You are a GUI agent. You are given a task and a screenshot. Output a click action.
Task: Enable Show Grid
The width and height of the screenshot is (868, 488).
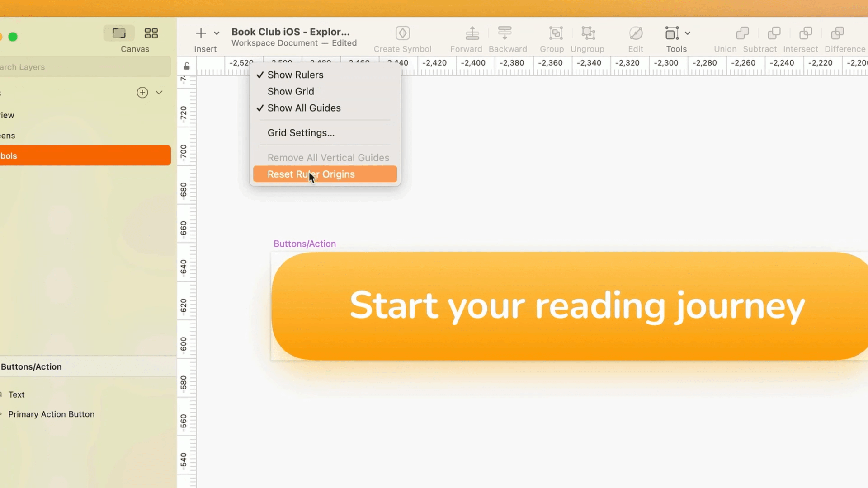click(291, 91)
